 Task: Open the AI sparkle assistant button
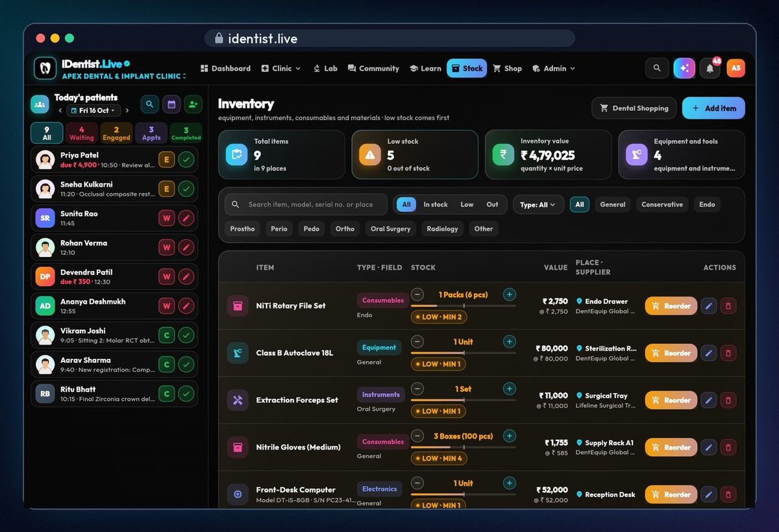(x=684, y=68)
